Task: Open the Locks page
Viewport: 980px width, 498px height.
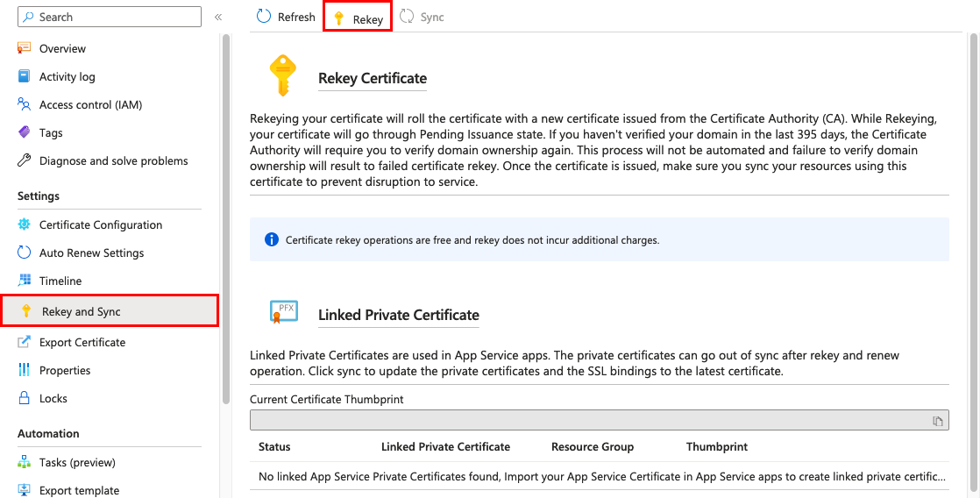Action: [53, 398]
